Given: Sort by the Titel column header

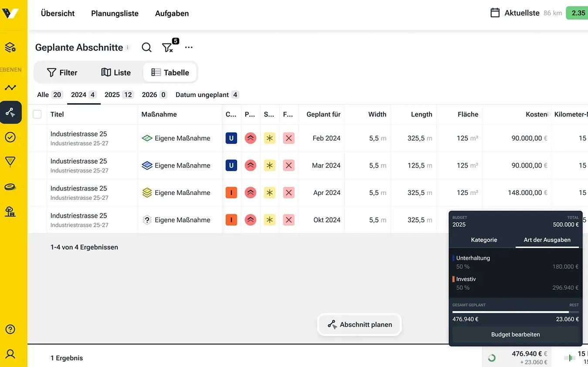Looking at the screenshot, I should 57,114.
